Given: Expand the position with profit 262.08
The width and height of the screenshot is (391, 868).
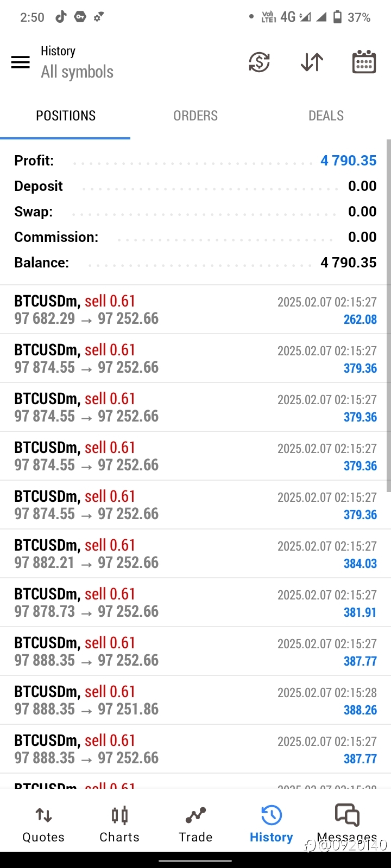Looking at the screenshot, I should click(x=195, y=310).
